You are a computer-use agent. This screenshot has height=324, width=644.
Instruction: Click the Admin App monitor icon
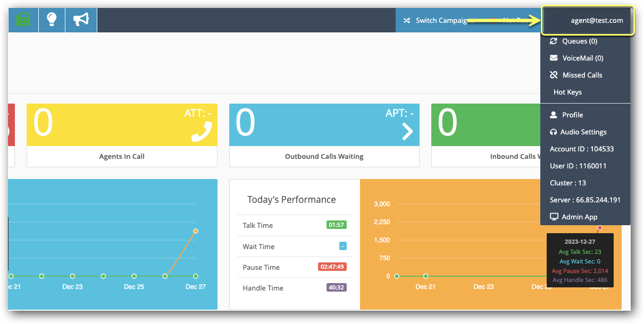(x=554, y=217)
